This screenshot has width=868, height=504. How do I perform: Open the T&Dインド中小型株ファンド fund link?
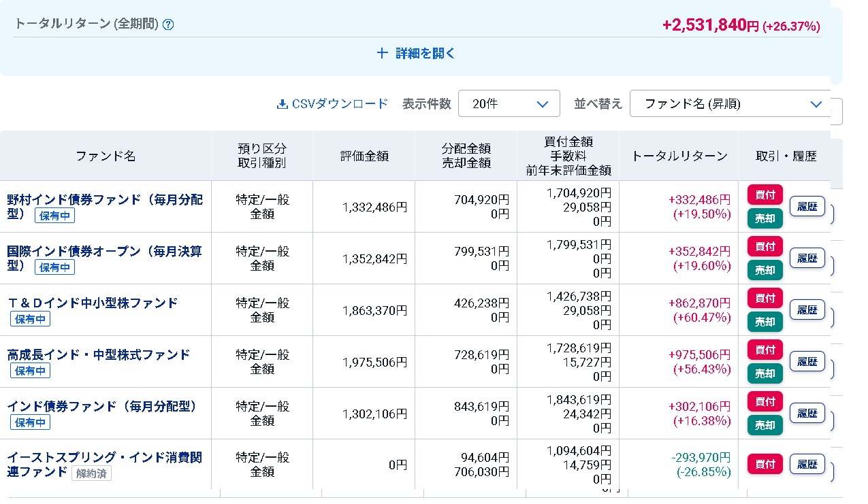click(93, 303)
